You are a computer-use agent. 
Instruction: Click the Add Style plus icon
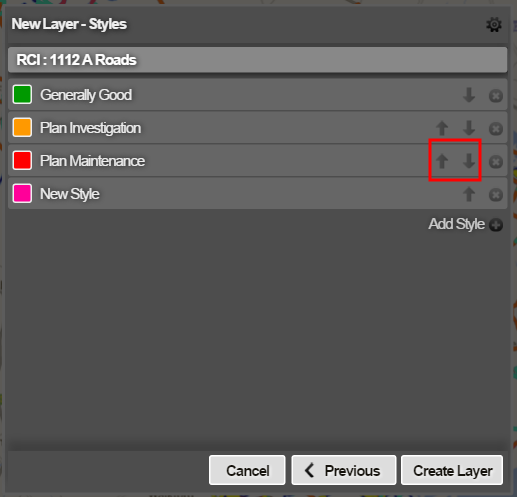496,225
